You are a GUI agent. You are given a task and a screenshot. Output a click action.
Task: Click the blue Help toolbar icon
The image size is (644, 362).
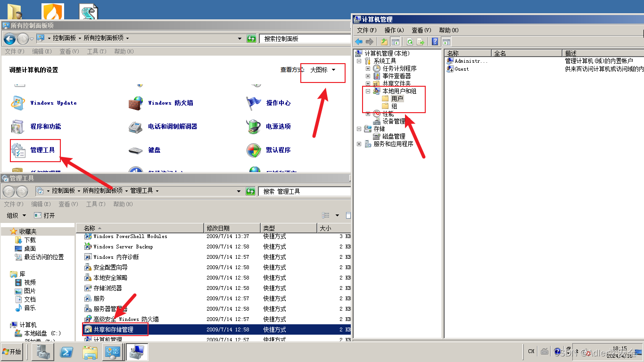coord(435,41)
